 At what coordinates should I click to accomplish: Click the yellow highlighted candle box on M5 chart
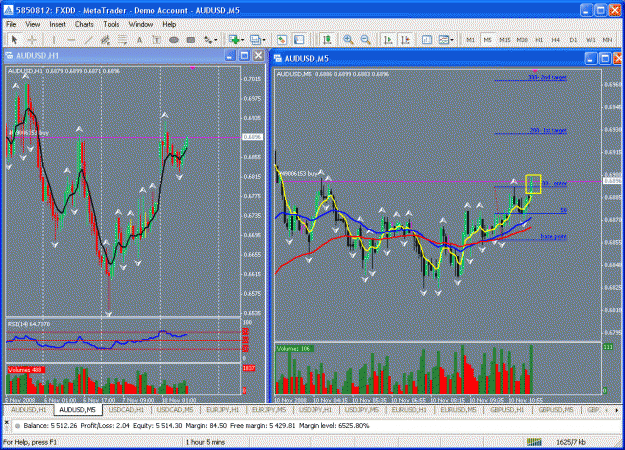[533, 184]
